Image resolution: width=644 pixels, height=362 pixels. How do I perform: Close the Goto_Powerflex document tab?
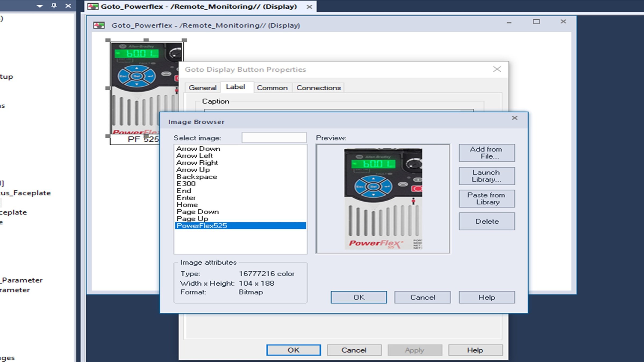point(309,7)
